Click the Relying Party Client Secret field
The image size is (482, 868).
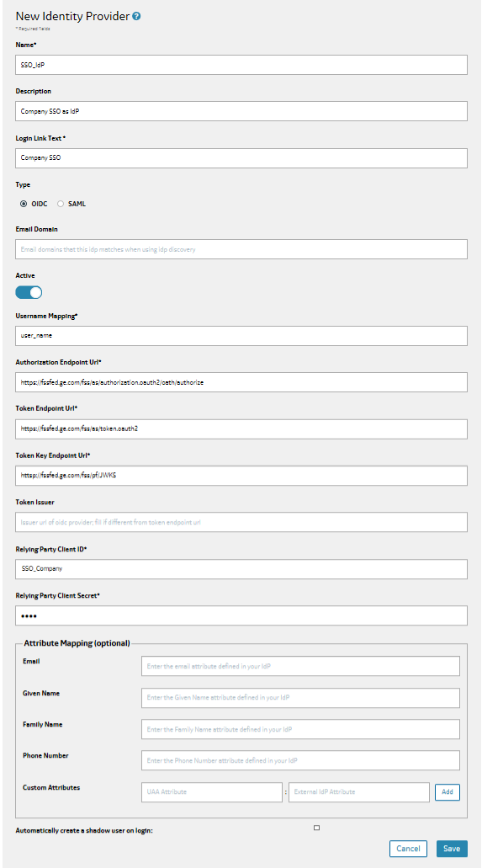(x=241, y=615)
